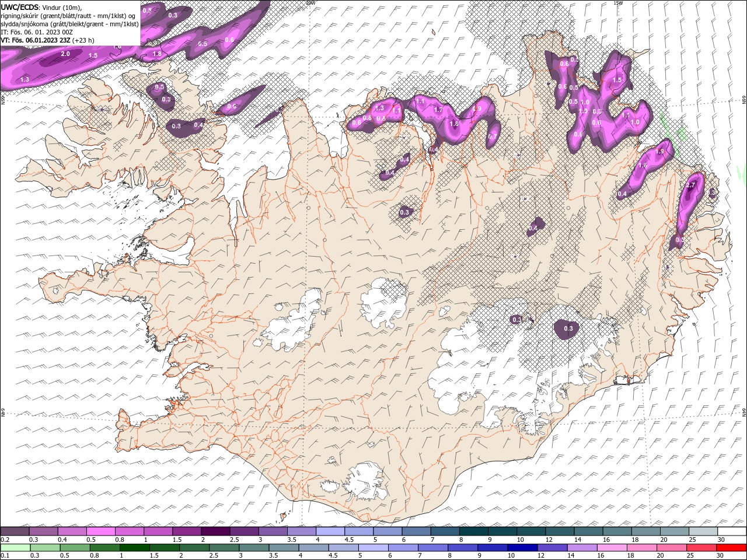This screenshot has height=560, width=747.
Task: Click the pale gray 25 swatch in upper legend row
Action: [703, 531]
